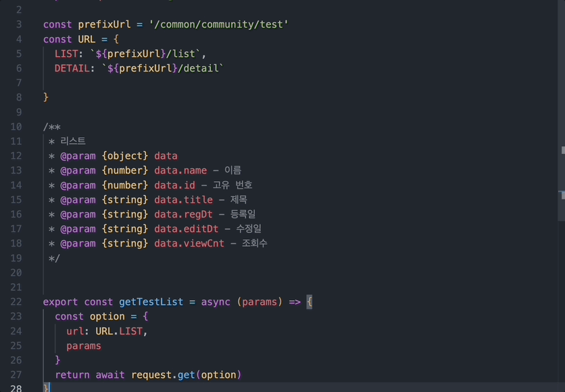The height and width of the screenshot is (392, 565).
Task: Click line number 27 in the gutter
Action: (16, 374)
